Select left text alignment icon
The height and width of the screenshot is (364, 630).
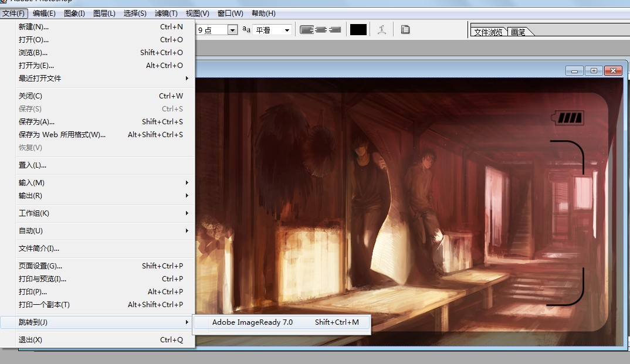(x=307, y=30)
